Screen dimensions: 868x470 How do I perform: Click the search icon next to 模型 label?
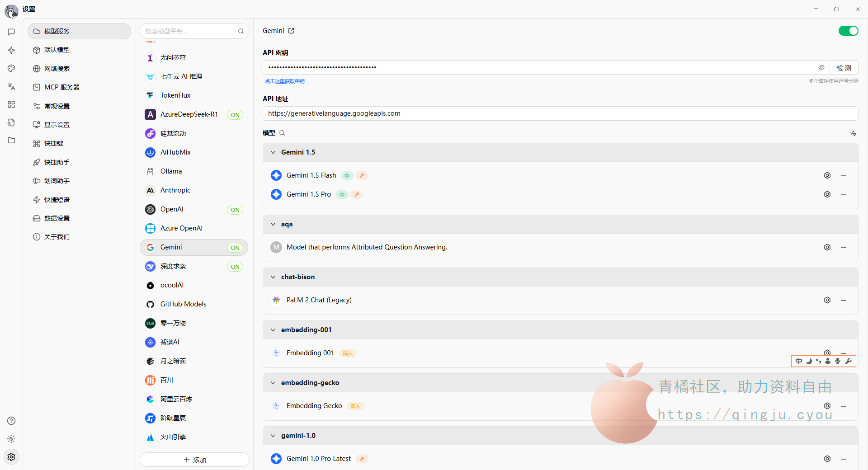(282, 133)
